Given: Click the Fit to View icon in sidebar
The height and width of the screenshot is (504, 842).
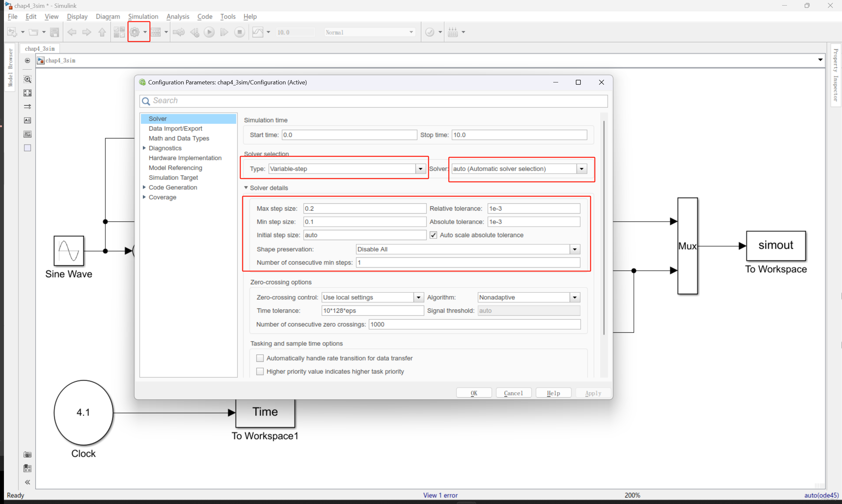Looking at the screenshot, I should [x=27, y=93].
